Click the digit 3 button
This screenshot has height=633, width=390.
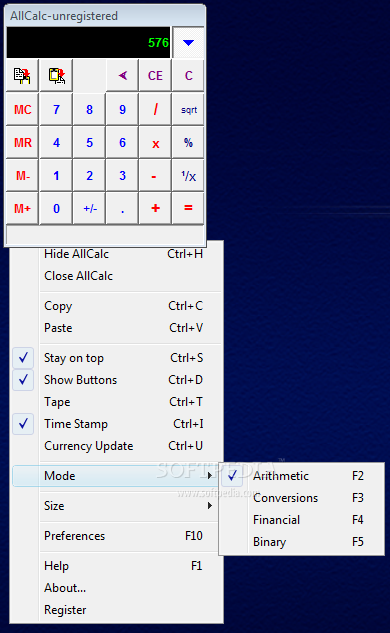coord(122,176)
